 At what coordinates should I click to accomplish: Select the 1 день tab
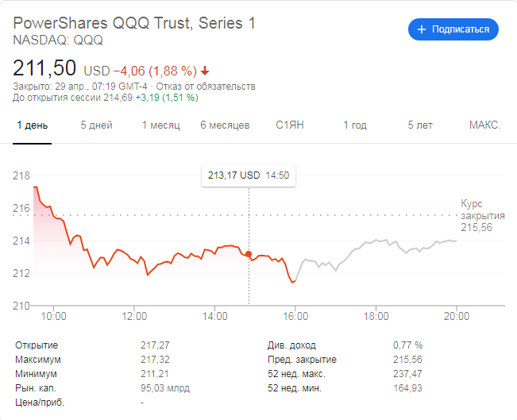pos(32,125)
